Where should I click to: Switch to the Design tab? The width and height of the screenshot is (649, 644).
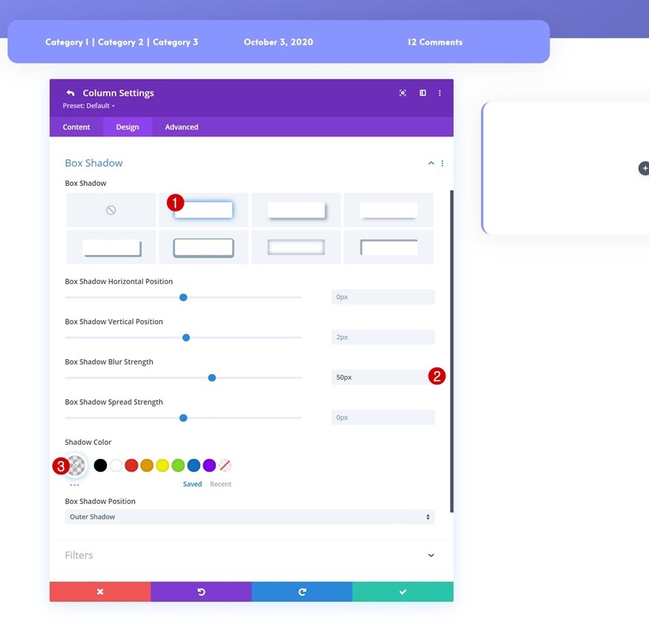(x=128, y=127)
